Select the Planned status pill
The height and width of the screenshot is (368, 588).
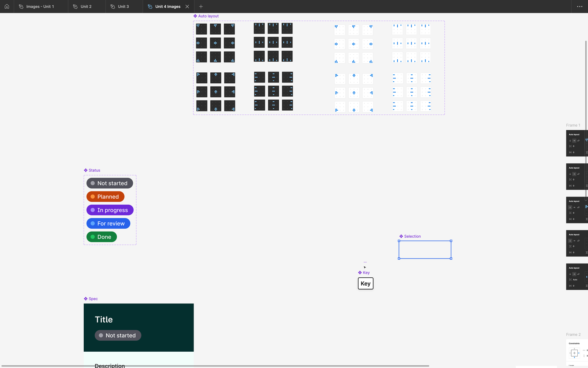[x=105, y=197]
